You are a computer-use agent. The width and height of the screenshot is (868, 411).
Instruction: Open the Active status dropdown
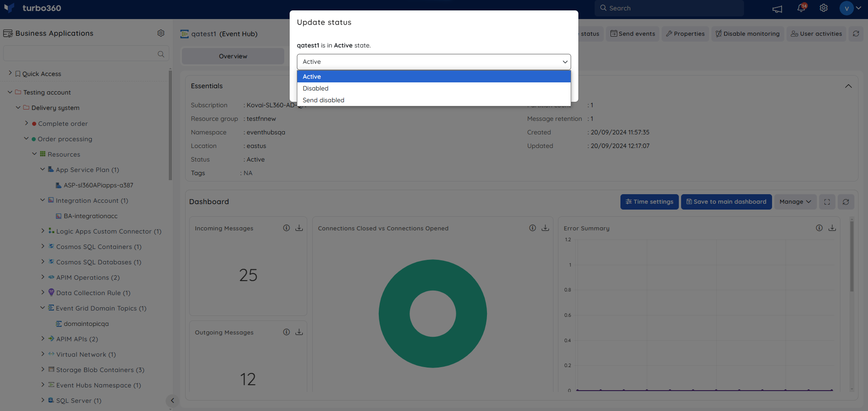click(x=434, y=62)
